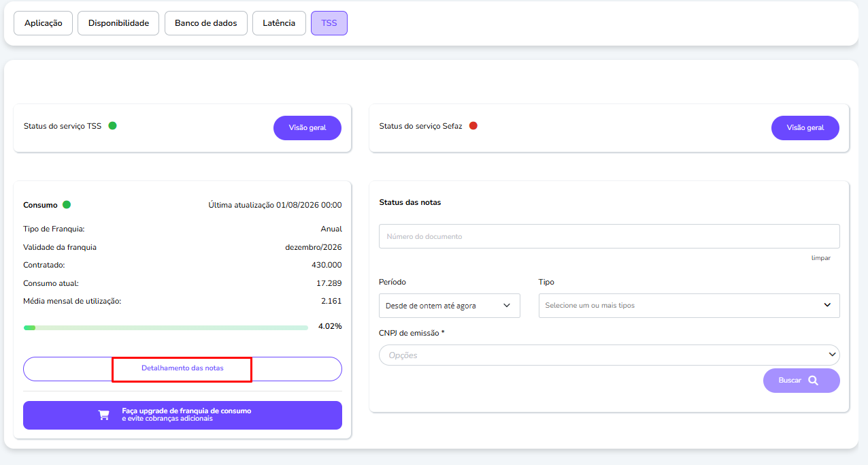
Task: Open the Banco de dados tab
Action: point(206,23)
